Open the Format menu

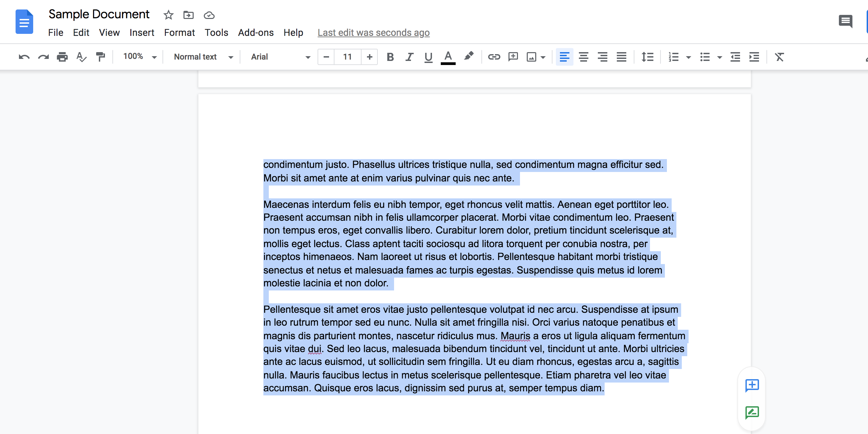pyautogui.click(x=178, y=32)
